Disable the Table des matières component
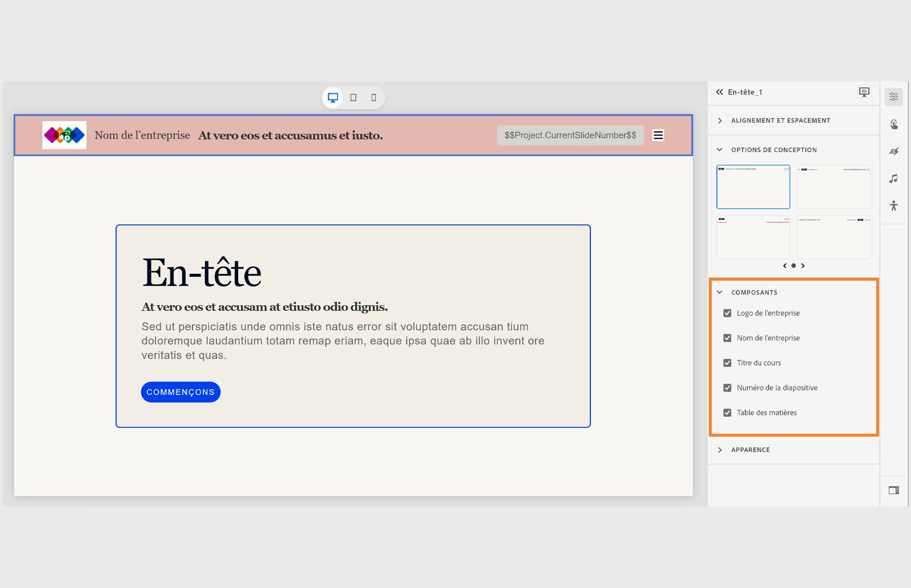 pos(727,412)
